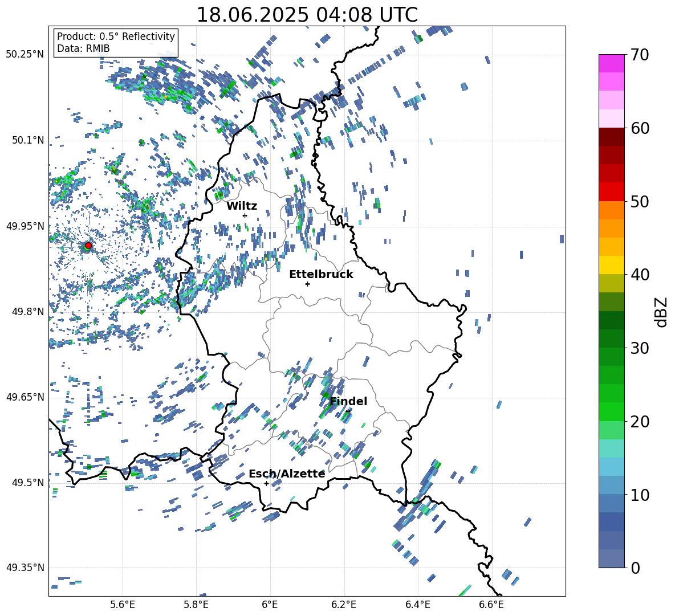Image resolution: width=675 pixels, height=616 pixels.
Task: Click the 30 colorbar tick label
Action: (639, 348)
